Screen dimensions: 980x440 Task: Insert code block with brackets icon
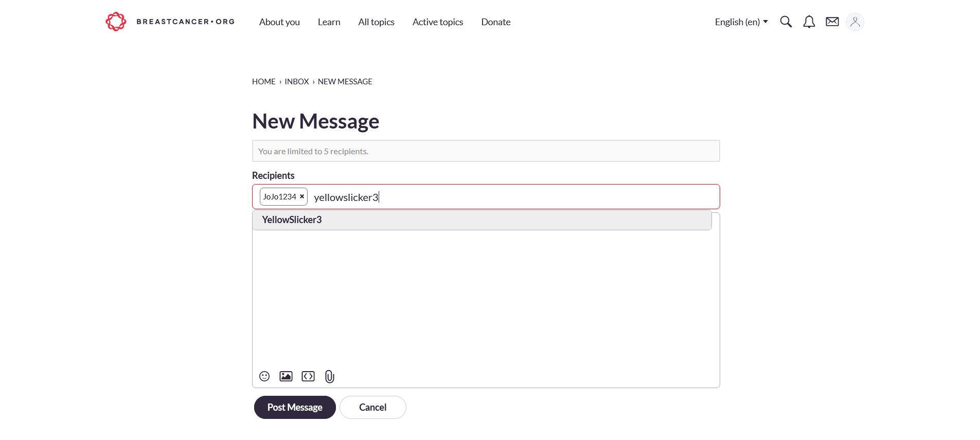click(308, 376)
